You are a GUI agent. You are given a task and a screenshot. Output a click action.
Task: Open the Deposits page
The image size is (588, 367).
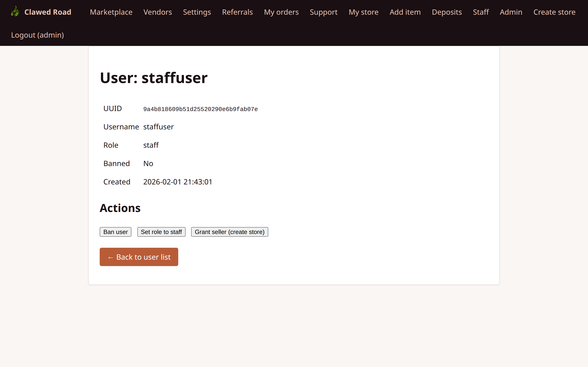pyautogui.click(x=447, y=12)
